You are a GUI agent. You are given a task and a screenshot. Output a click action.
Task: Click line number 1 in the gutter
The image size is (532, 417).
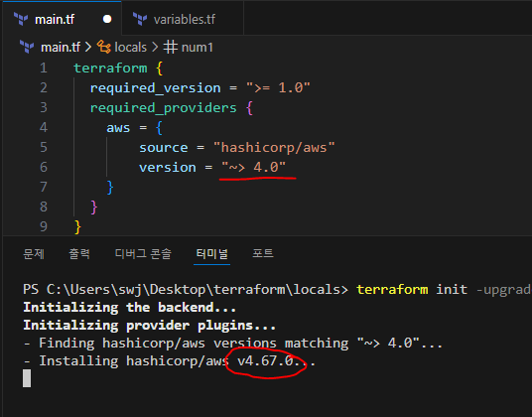[44, 68]
